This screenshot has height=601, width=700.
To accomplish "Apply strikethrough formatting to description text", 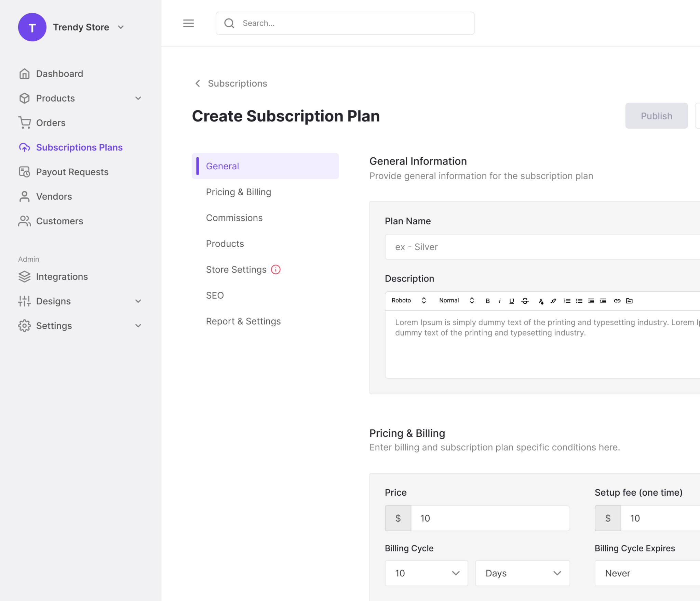I will coord(525,301).
